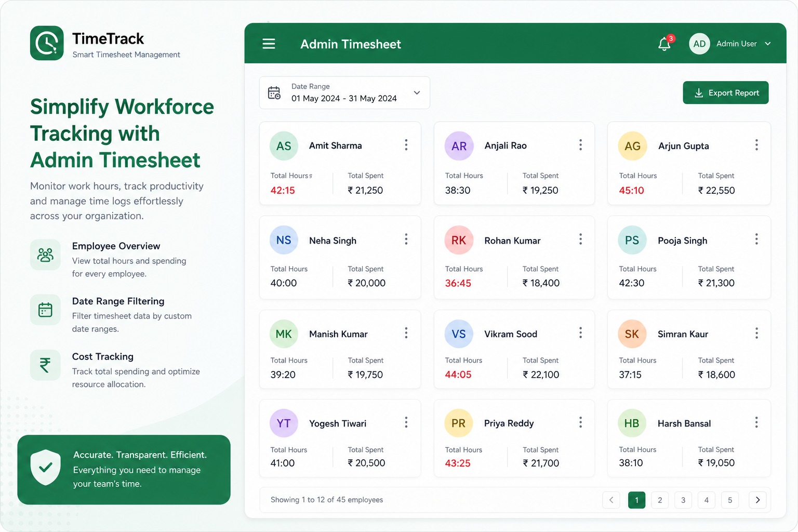Select pagination page 1
The height and width of the screenshot is (532, 798).
click(636, 500)
